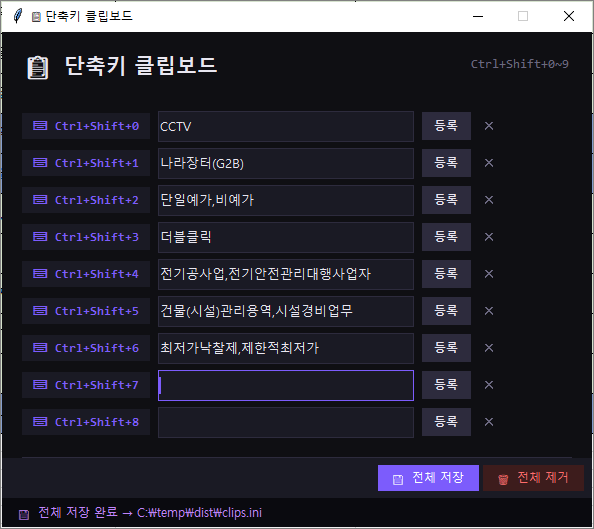Focus the empty Ctrl+Shift+8 text field
Image resolution: width=594 pixels, height=529 pixels.
click(x=286, y=422)
